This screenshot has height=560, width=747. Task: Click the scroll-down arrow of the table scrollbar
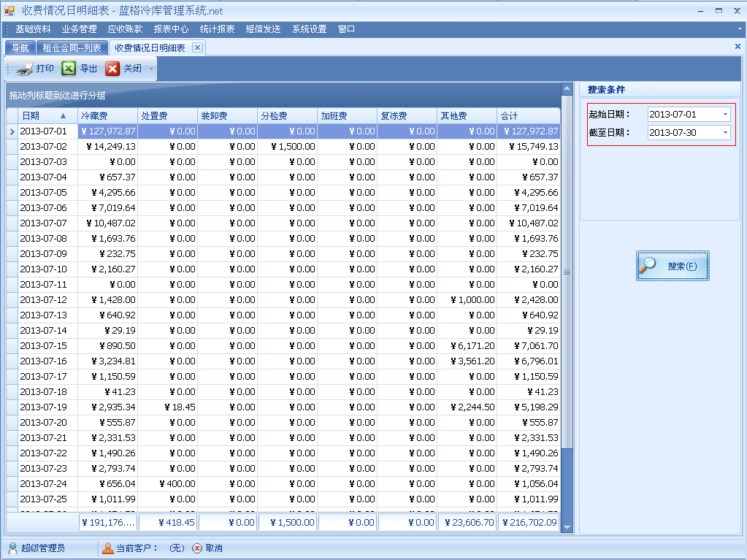(567, 527)
